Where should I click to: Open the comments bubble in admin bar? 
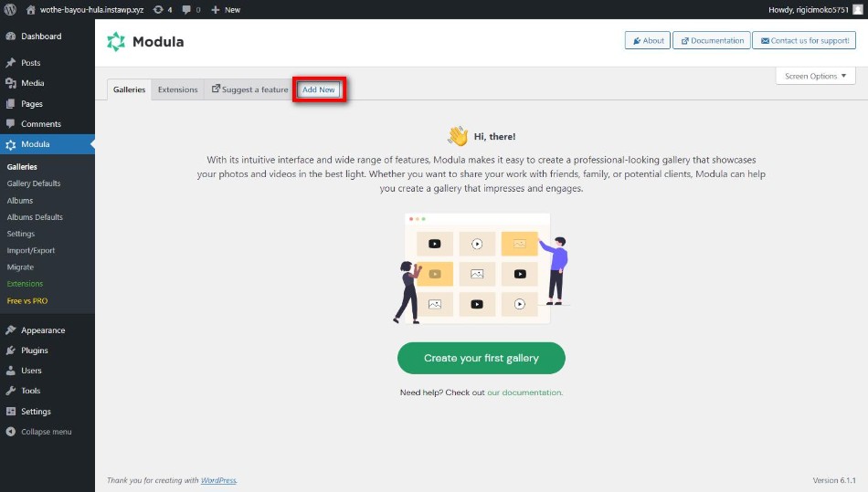[x=193, y=9]
